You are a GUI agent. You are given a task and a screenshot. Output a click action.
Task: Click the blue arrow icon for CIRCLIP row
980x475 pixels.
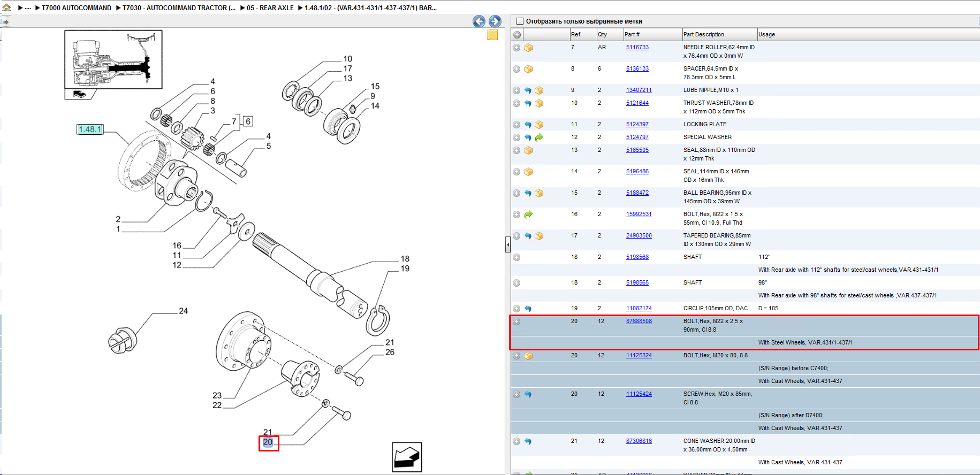(528, 309)
